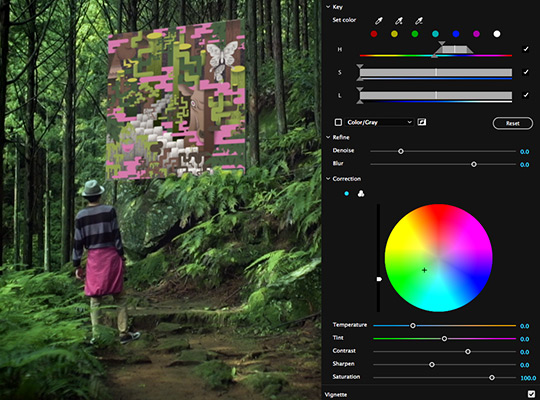This screenshot has width=540, height=400.
Task: Select the subtract-color eyedropper tool
Action: (x=419, y=21)
